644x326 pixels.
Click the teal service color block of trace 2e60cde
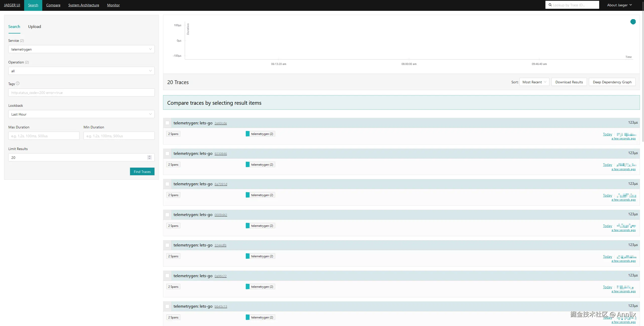coord(248,134)
